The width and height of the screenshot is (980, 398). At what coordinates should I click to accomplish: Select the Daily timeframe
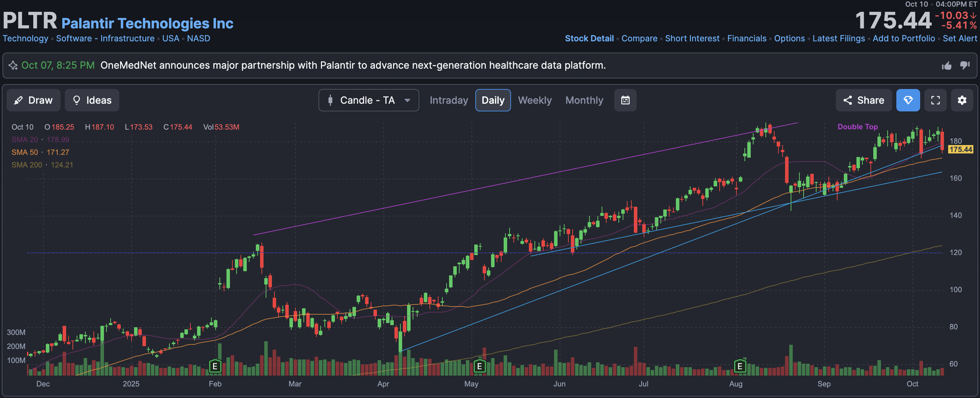tap(493, 100)
